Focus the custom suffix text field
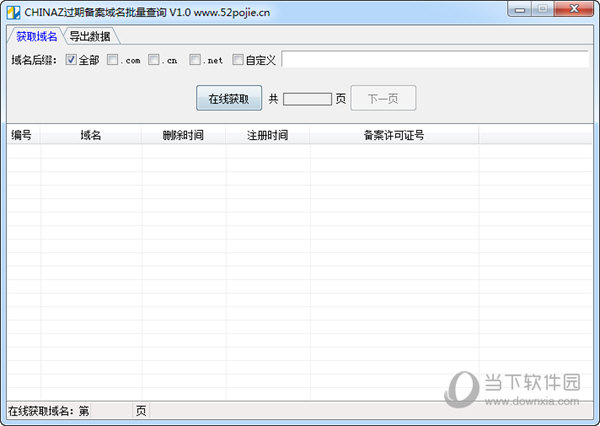 click(x=435, y=59)
